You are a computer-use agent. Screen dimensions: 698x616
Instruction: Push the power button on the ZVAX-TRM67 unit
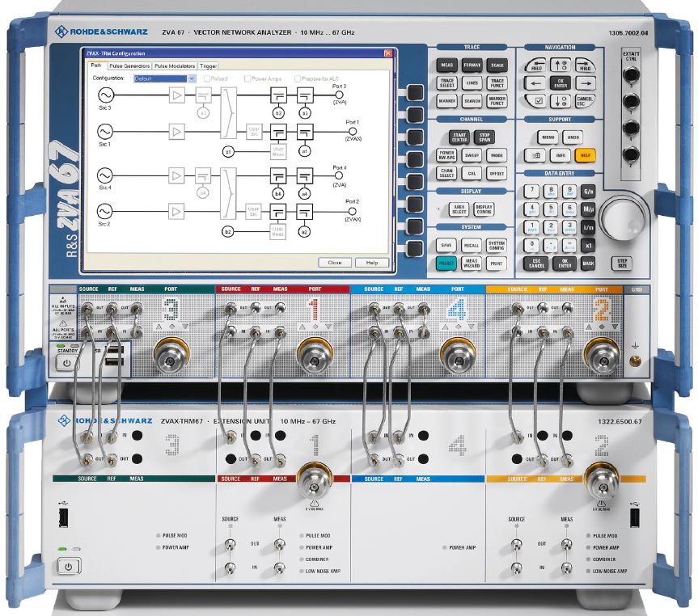coord(69,567)
